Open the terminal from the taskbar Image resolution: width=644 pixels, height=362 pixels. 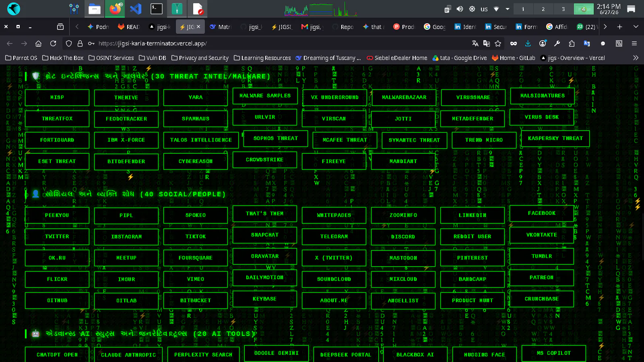(x=157, y=8)
